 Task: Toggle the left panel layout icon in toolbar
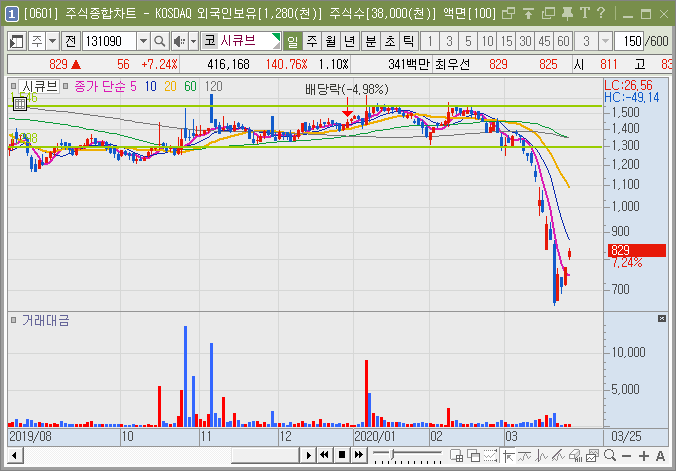click(17, 41)
